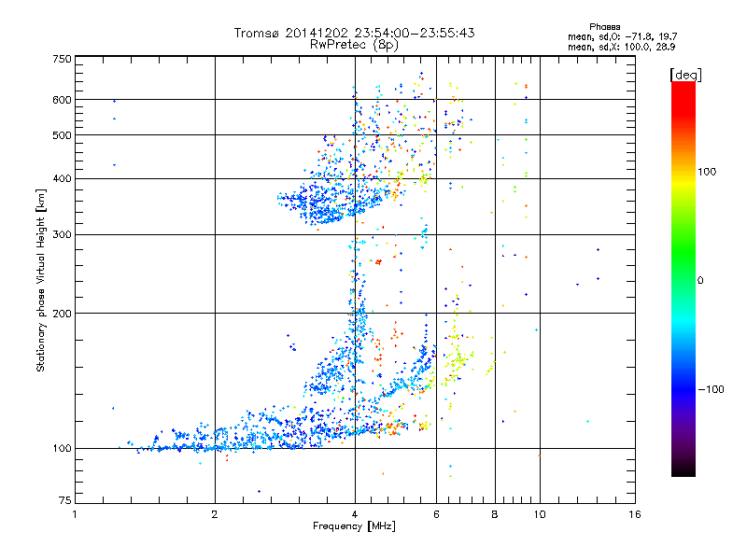Click the colorbar's positive "100" tick label
Image resolution: width=747 pixels, height=560 pixels.
click(707, 172)
